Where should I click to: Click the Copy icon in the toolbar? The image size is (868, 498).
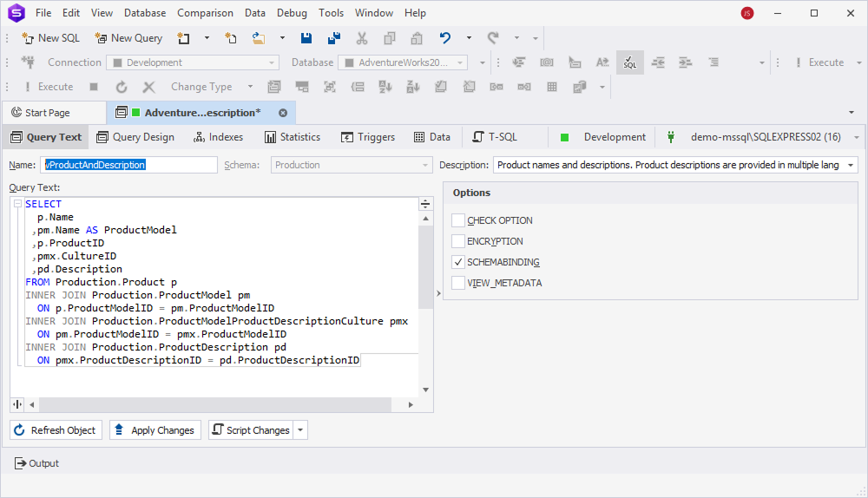390,38
